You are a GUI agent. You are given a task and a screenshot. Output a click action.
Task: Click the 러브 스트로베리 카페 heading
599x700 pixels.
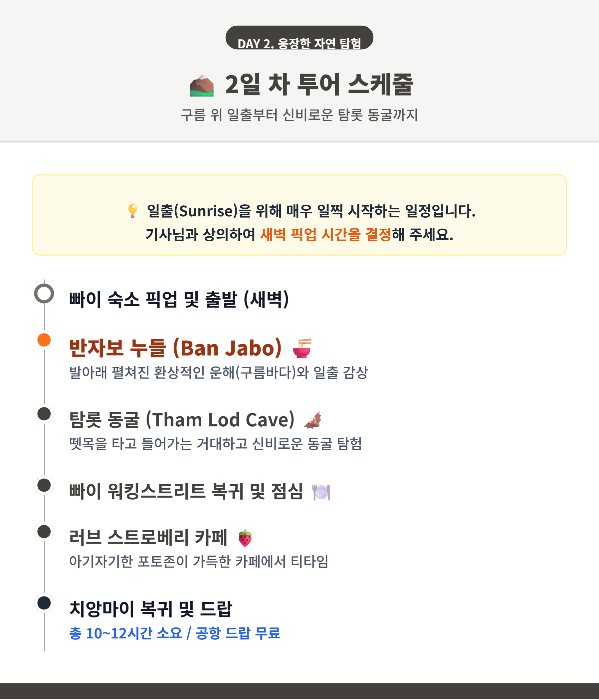point(148,538)
